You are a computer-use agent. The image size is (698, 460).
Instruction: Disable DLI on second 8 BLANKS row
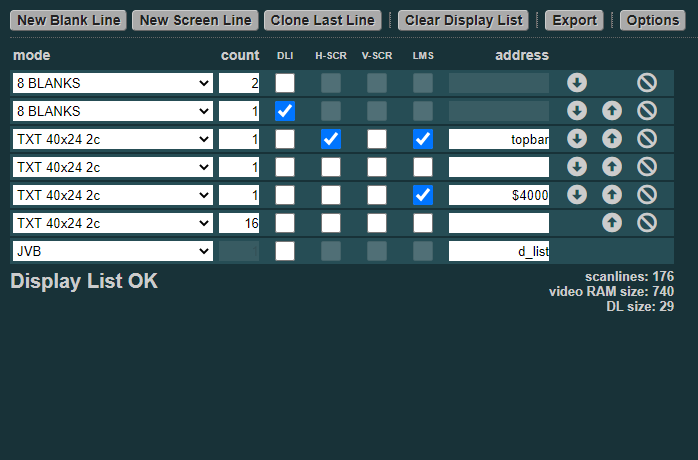tap(285, 111)
